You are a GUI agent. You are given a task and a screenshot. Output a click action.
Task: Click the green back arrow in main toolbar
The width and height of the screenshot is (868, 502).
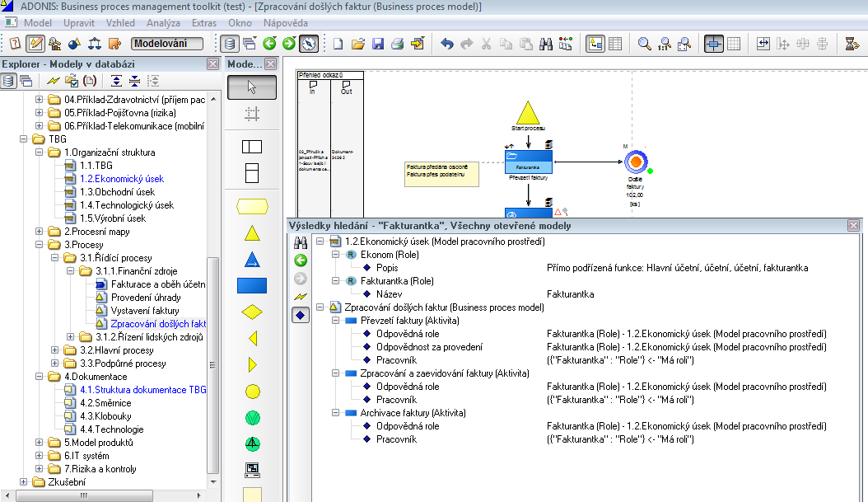(269, 43)
